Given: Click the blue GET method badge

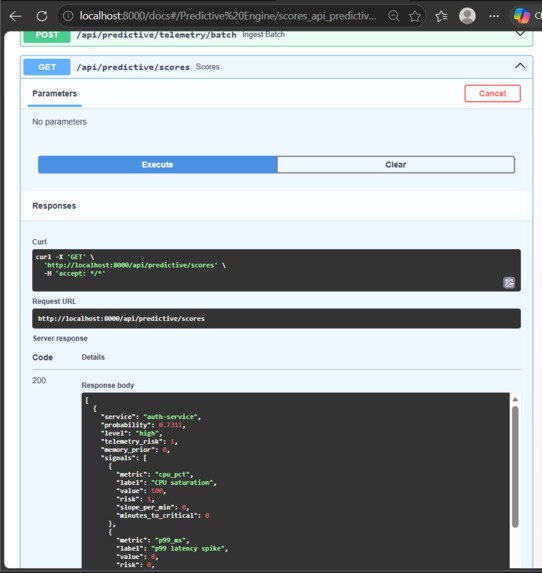Looking at the screenshot, I should click(47, 67).
